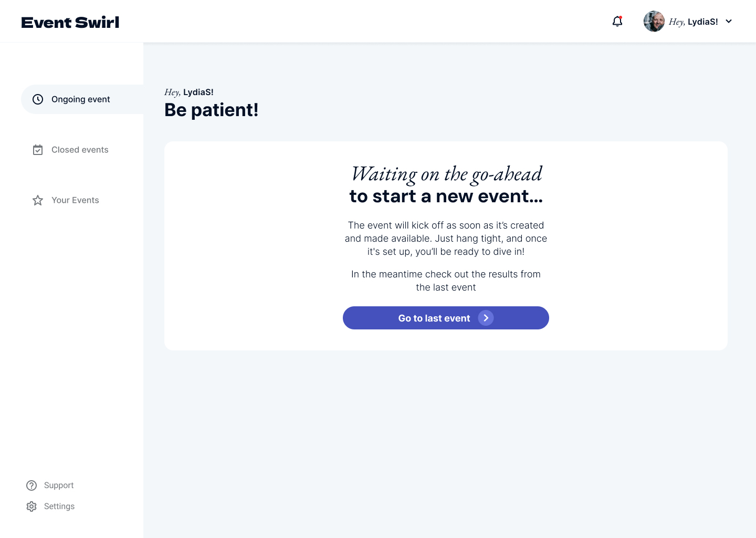Click the clock icon beside Ongoing event
This screenshot has height=538, width=756.
[x=38, y=99]
